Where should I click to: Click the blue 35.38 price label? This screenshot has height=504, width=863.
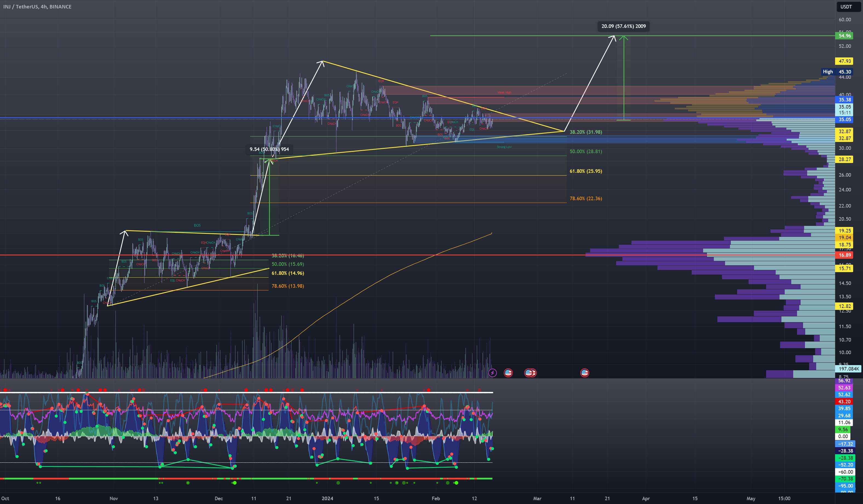pyautogui.click(x=845, y=100)
